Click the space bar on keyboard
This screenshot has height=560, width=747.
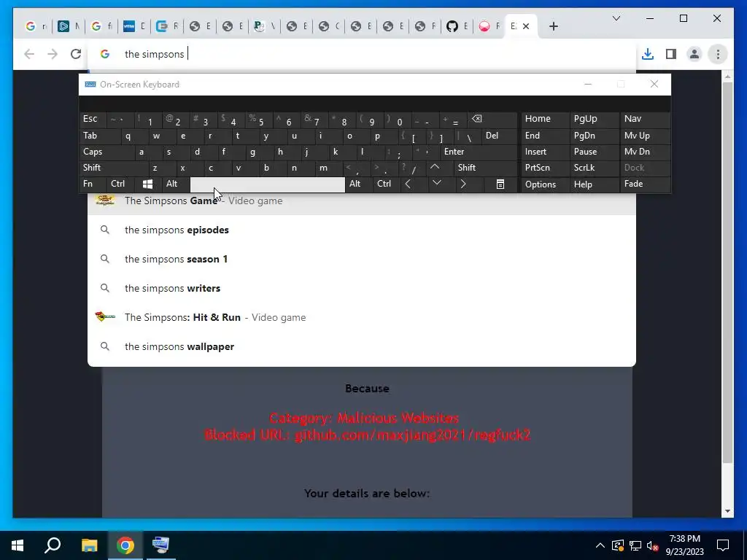click(x=268, y=184)
